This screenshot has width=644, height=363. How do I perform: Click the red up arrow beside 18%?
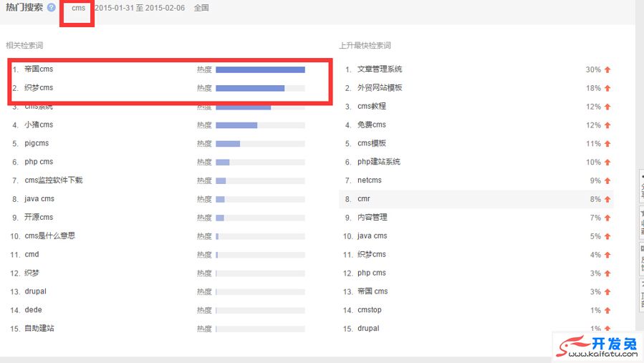pos(607,88)
